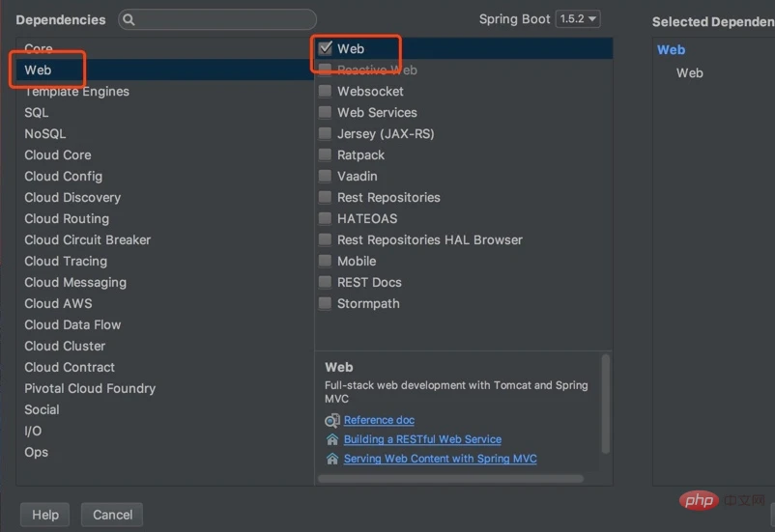Choose the Cloud Core category
775x532 pixels.
(164, 155)
